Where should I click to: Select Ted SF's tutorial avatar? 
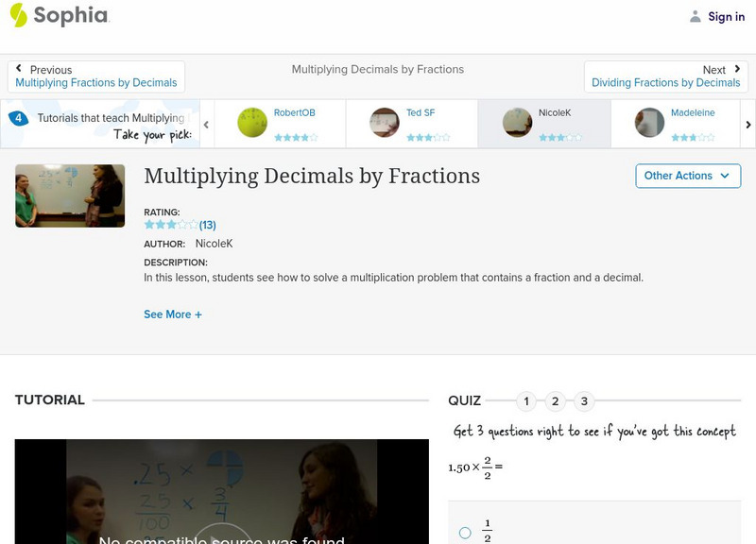tap(385, 123)
